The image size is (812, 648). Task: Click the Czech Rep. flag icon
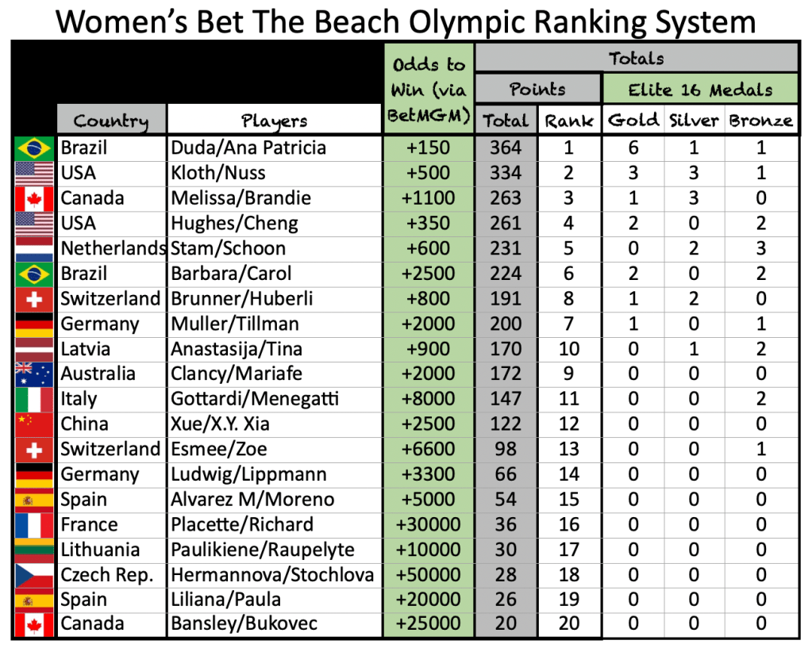(34, 575)
